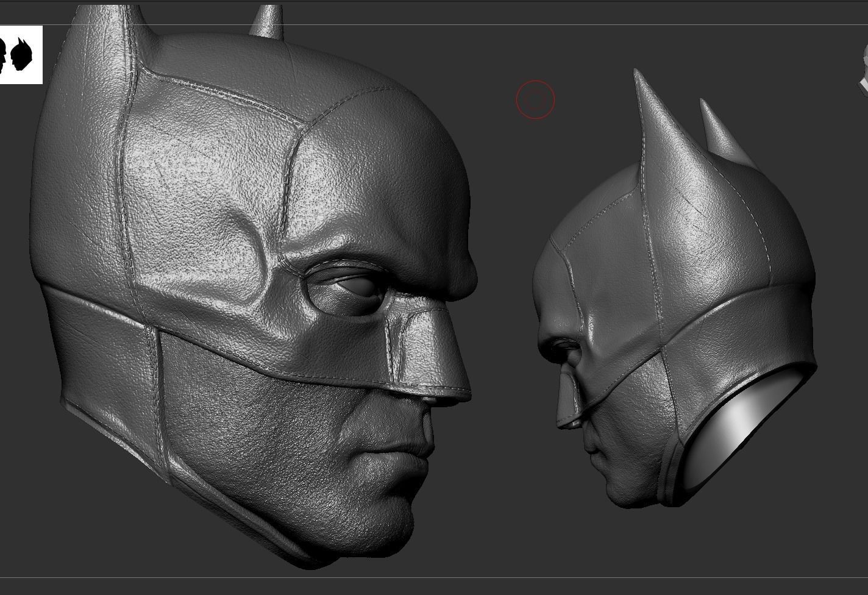The image size is (868, 595).
Task: Click the black silhouette preview thumbnail
Action: [21, 55]
